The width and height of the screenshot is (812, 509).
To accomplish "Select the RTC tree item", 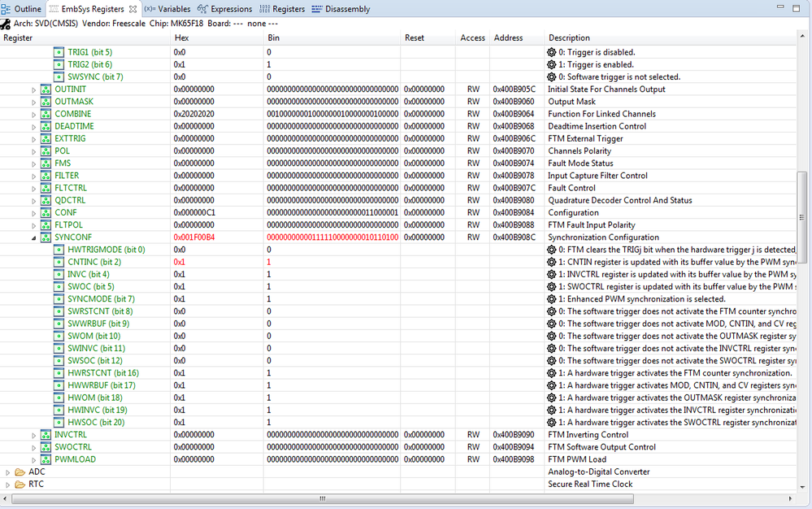I will [38, 484].
